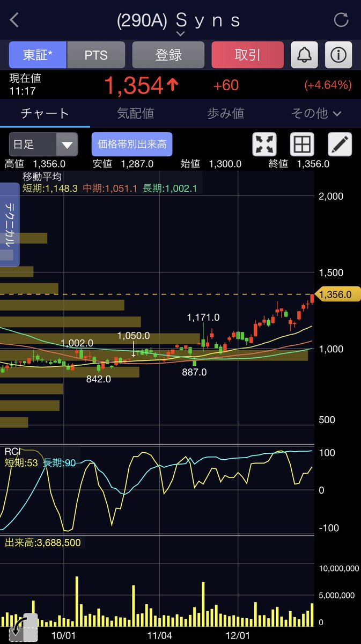Tap the +60 price change value
Image resolution: width=361 pixels, height=644 pixels.
[226, 85]
